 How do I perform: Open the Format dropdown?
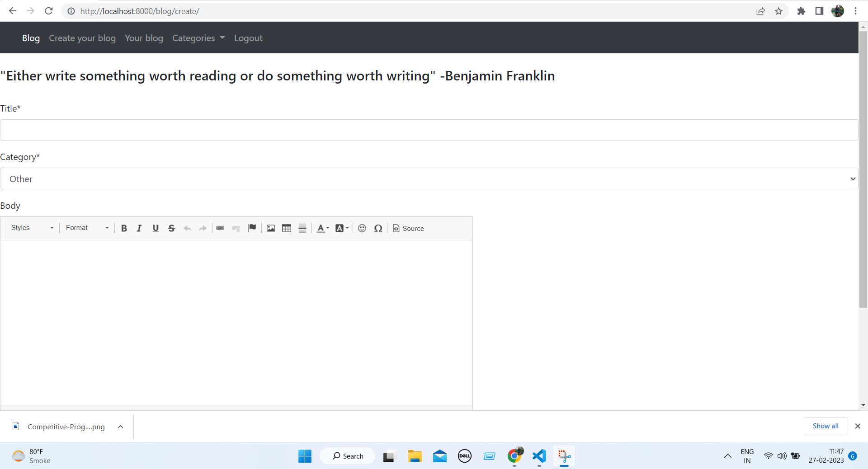87,228
